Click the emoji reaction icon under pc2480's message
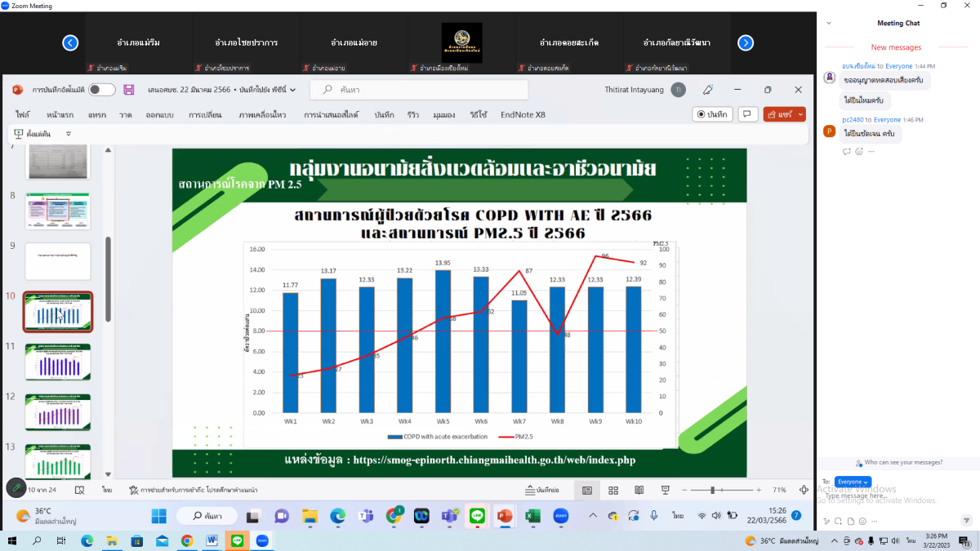The width and height of the screenshot is (980, 551). (859, 151)
